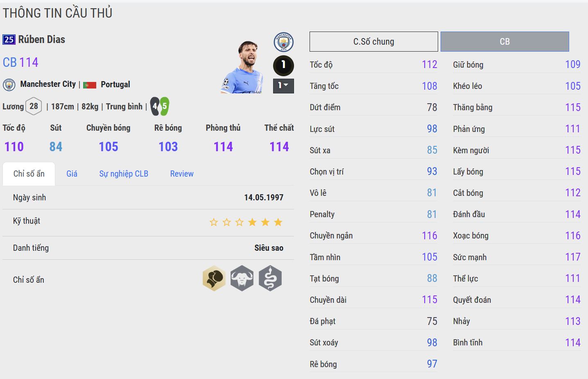The image size is (588, 379).
Task: Click the small Manchester City club logo
Action: click(x=9, y=85)
